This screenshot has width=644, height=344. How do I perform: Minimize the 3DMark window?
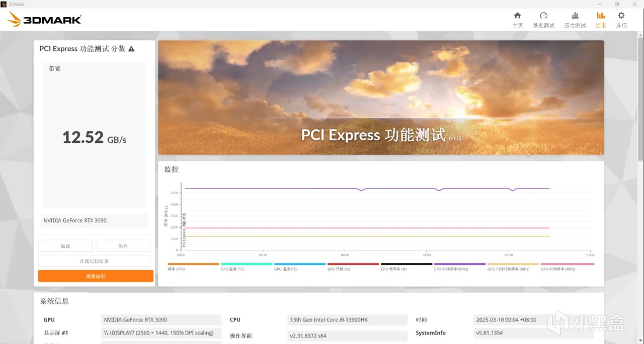click(x=600, y=4)
